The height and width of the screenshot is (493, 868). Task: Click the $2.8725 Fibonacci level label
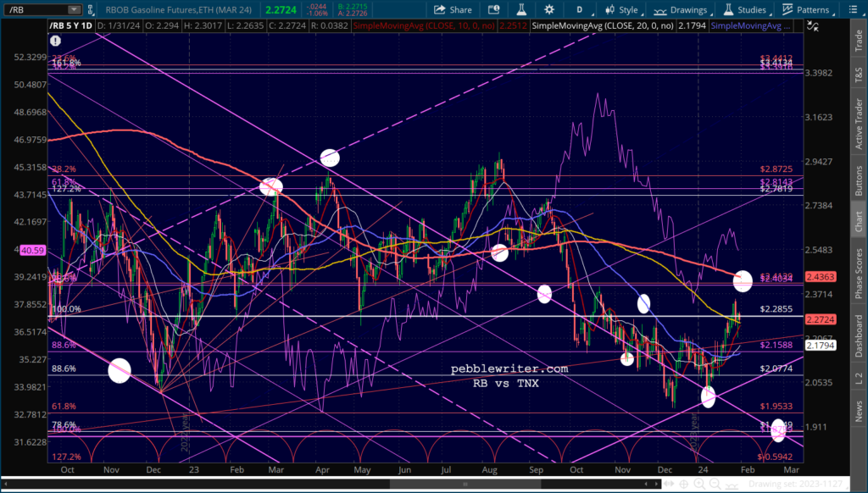[x=776, y=169]
